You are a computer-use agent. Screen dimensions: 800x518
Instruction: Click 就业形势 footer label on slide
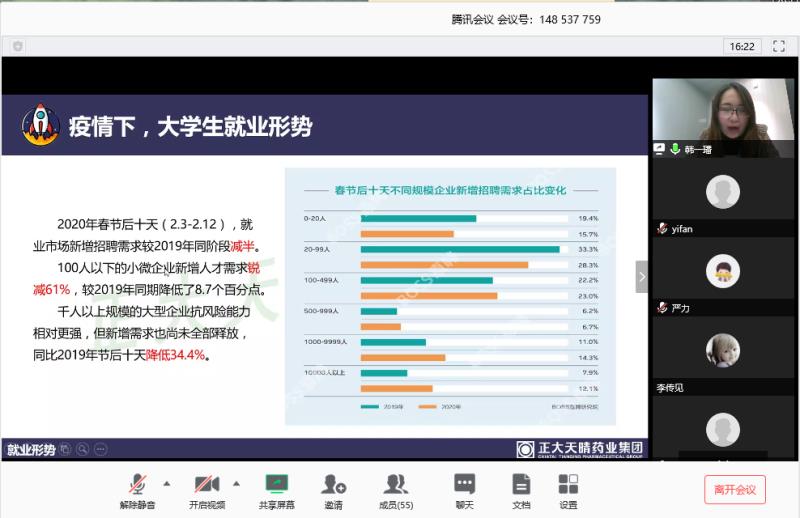click(31, 449)
